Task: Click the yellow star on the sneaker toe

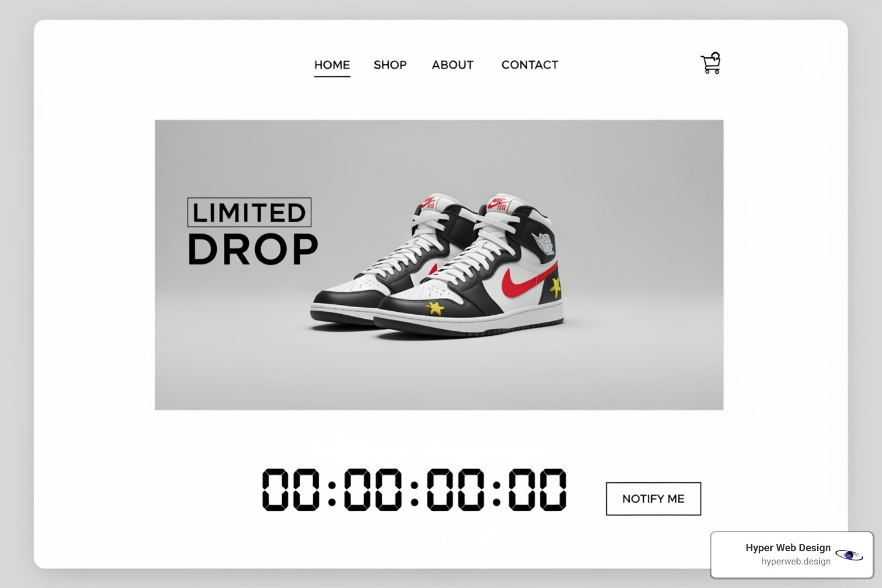Action: tap(435, 308)
